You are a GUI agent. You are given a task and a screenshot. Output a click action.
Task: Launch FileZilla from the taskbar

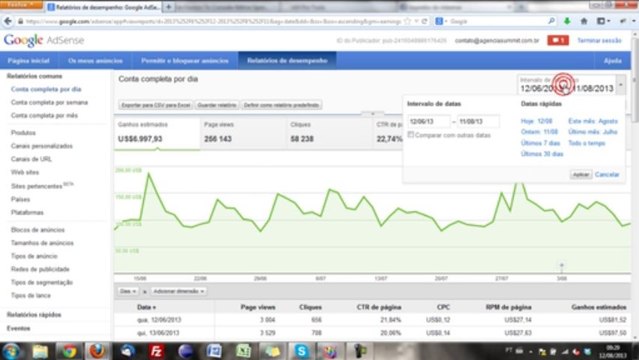coord(156,351)
